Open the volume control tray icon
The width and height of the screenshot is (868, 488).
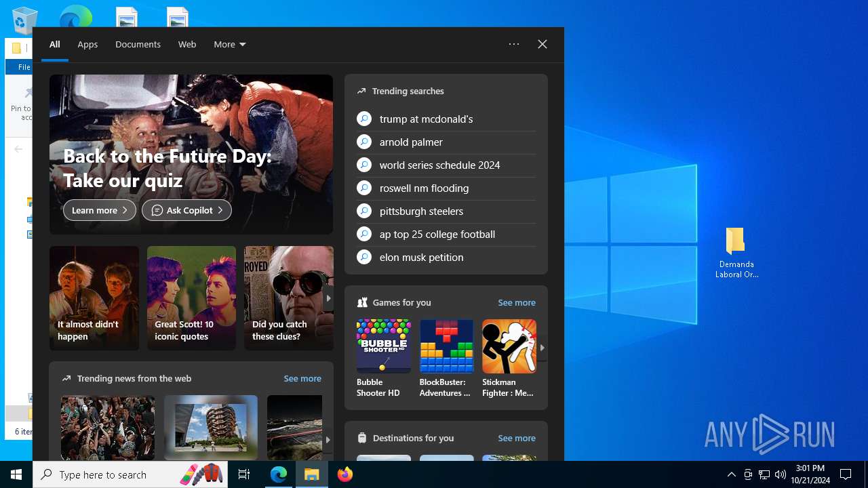coord(780,474)
